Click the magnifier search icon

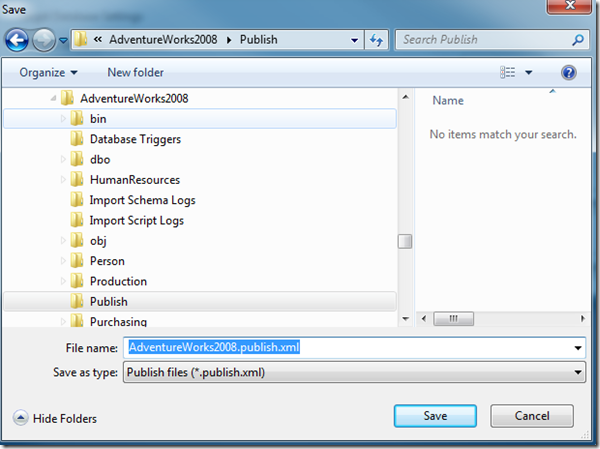click(578, 40)
